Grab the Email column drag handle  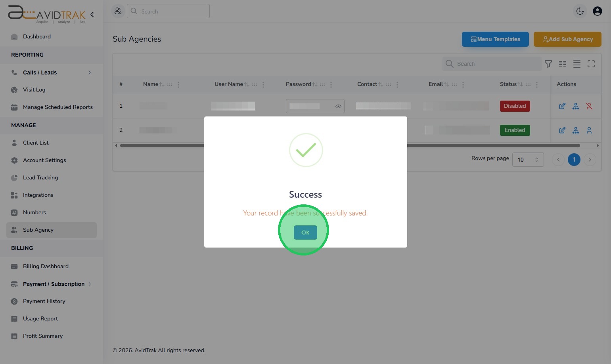pos(454,84)
